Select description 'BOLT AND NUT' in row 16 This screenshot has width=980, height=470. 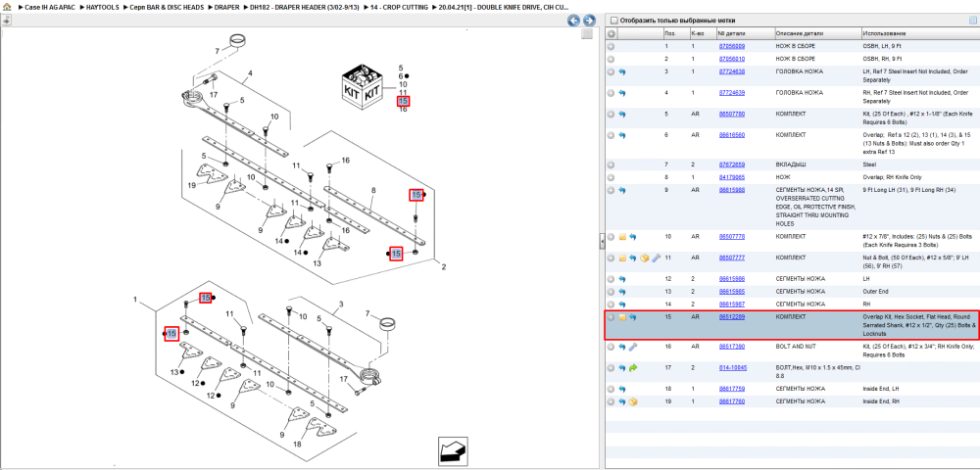point(796,347)
